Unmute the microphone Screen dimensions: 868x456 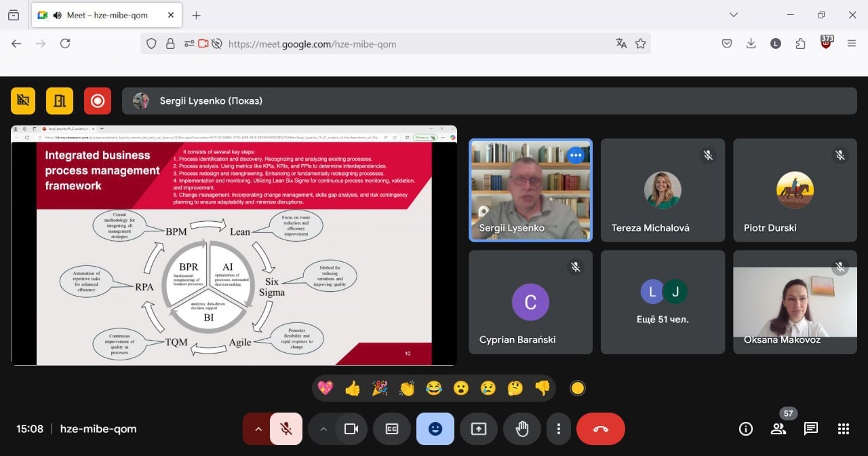click(x=286, y=429)
